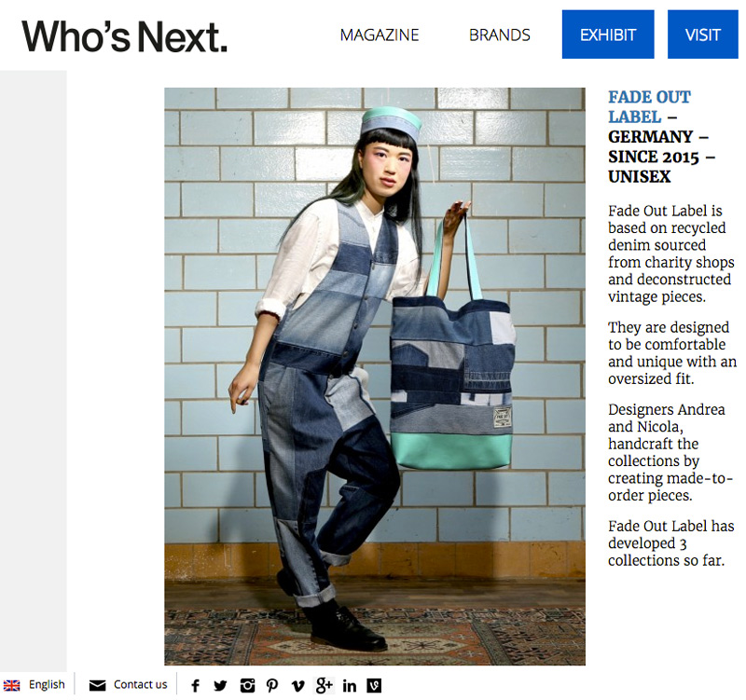Viewport: 746px width, 700px height.
Task: Open the English language selector
Action: [x=47, y=684]
